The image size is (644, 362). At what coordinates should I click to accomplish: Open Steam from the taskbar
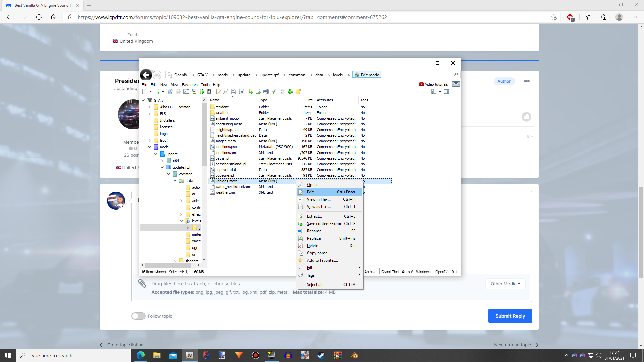pos(321,355)
